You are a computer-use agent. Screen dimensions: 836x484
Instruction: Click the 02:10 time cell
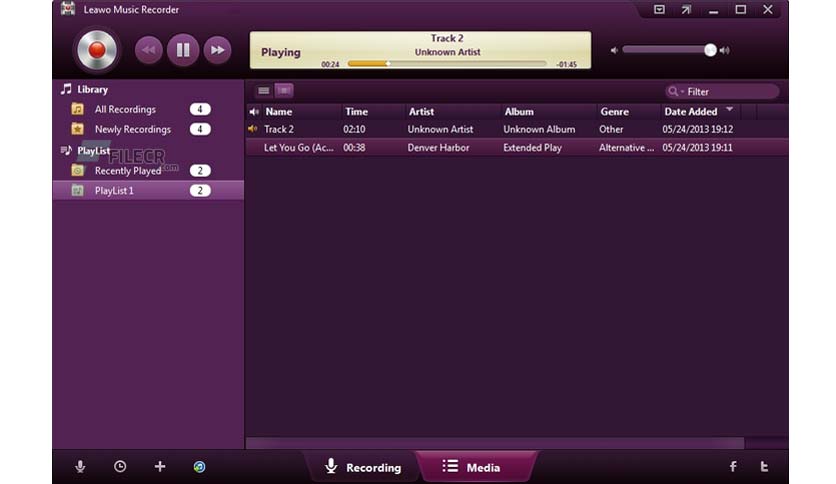[354, 129]
